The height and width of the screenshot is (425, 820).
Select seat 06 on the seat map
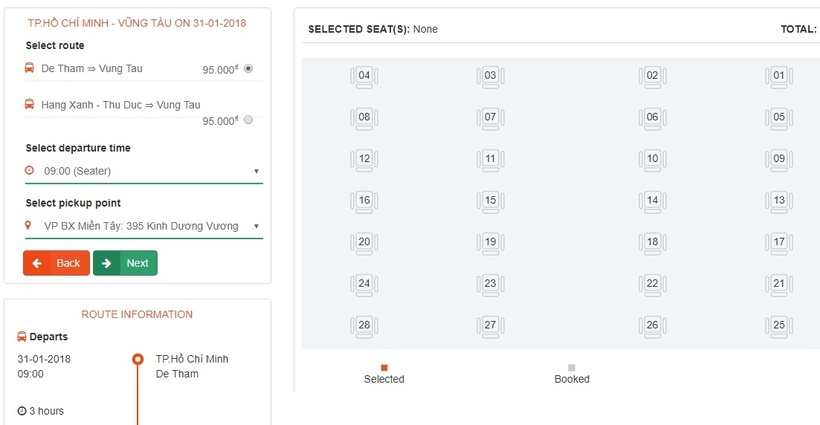[x=652, y=118]
